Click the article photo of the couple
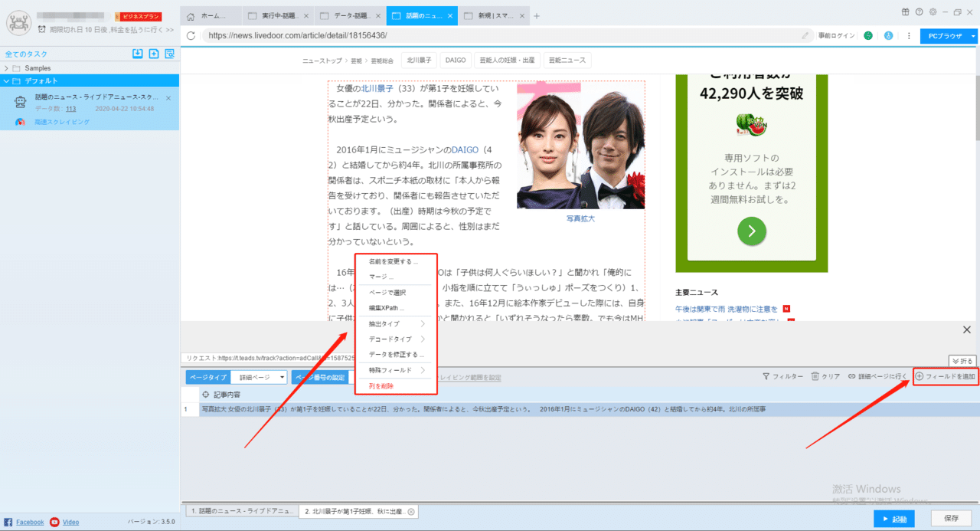Viewport: 980px width, 531px height. 580,145
